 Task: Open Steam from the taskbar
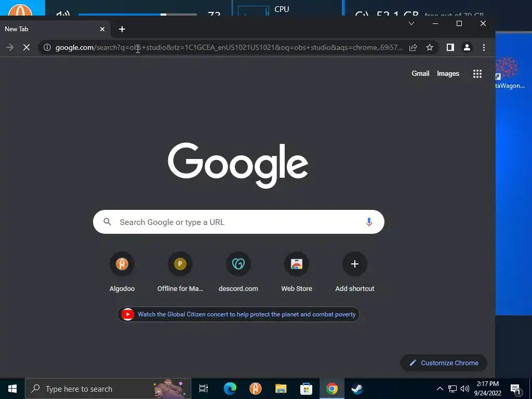357,389
